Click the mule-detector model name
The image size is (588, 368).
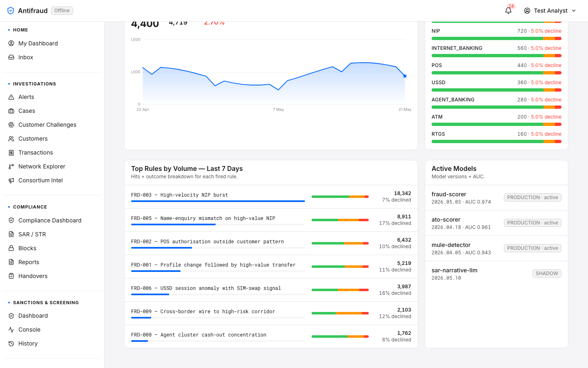[451, 245]
